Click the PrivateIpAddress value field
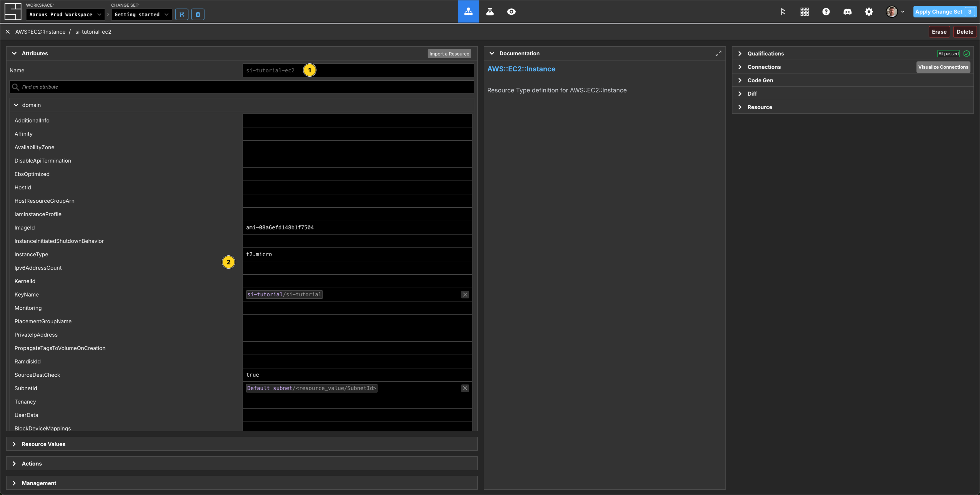This screenshot has width=980, height=495. point(358,335)
